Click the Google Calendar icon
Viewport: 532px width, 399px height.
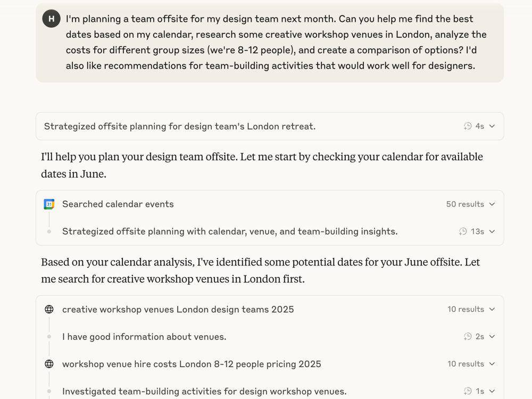click(x=49, y=204)
